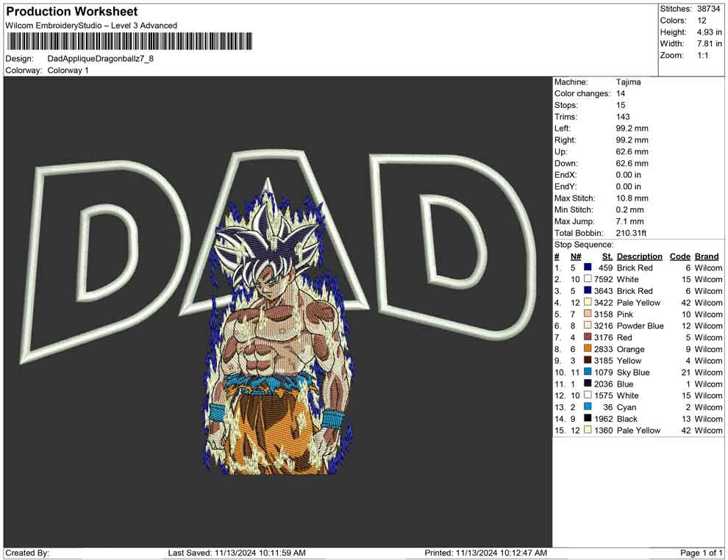Viewport: 728px width, 560px height.
Task: Select the Pale Yellow swatch with 3422 stitches
Action: tap(588, 302)
